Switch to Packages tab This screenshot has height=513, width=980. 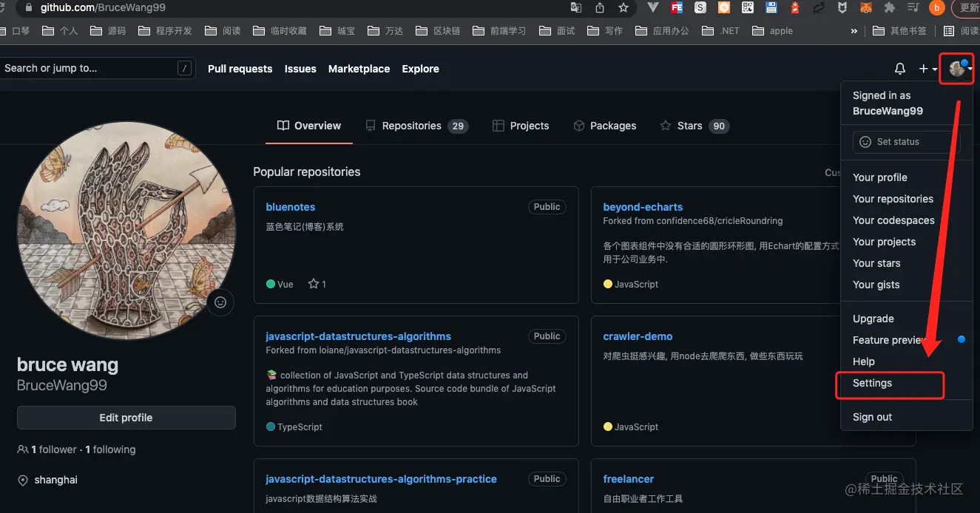(x=604, y=126)
